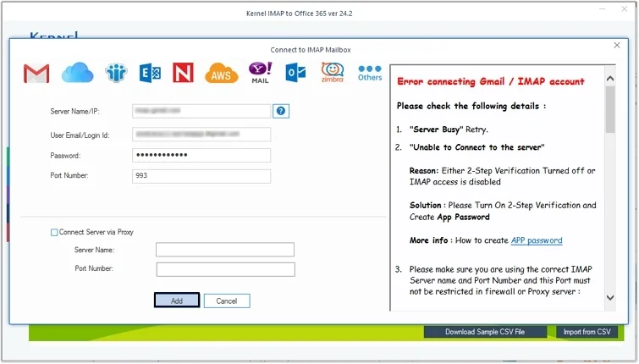The height and width of the screenshot is (364, 639).
Task: Pick the Exchange server icon
Action: [x=150, y=74]
